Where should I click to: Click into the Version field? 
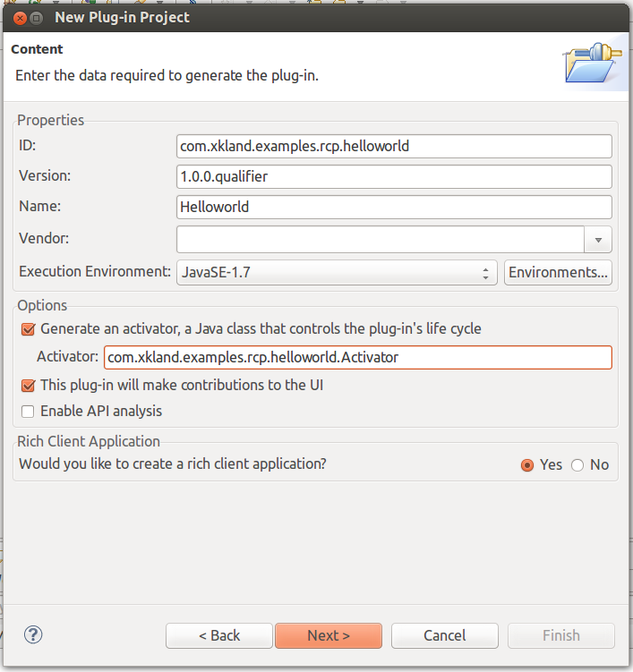tap(394, 176)
